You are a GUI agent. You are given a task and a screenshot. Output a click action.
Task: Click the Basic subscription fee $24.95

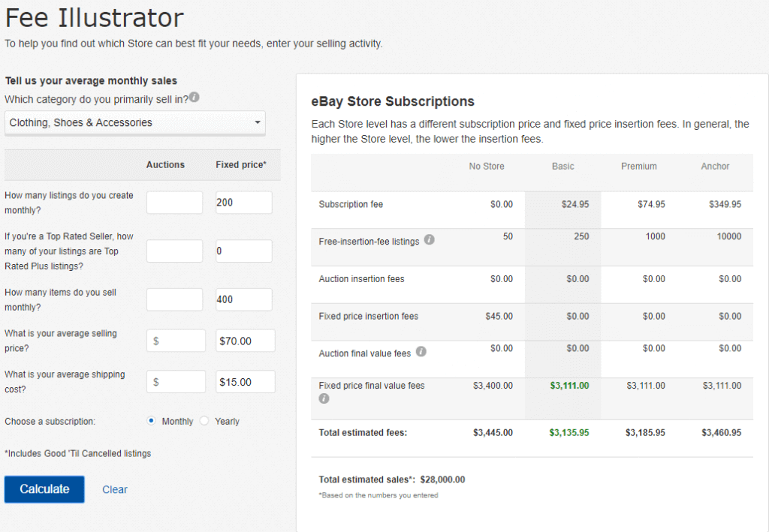point(575,204)
